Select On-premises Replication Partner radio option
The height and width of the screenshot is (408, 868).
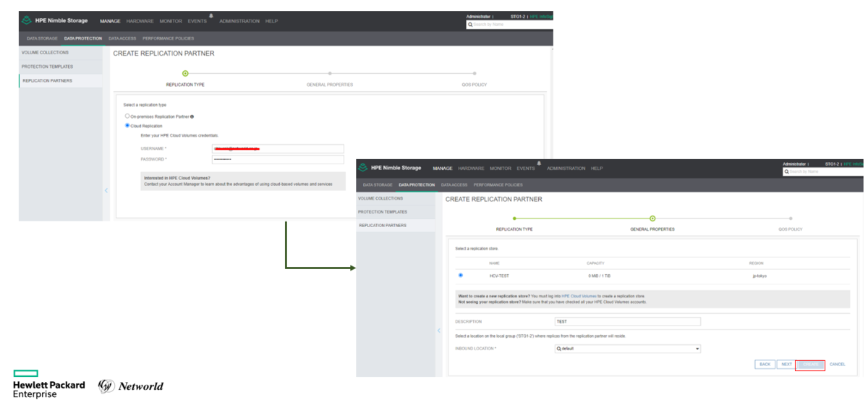[127, 116]
